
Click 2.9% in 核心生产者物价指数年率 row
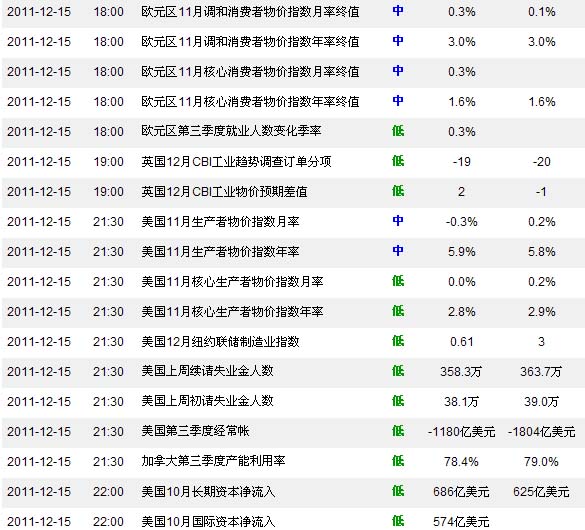click(x=541, y=311)
